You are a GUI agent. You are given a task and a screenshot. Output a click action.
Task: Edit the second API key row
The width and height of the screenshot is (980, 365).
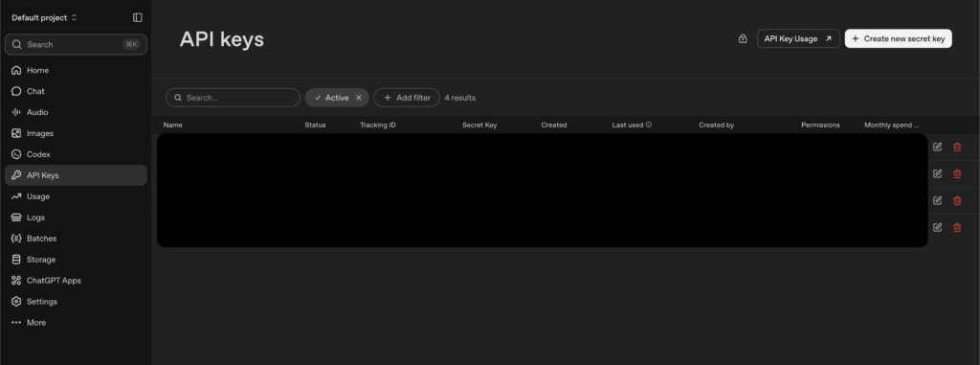click(x=937, y=174)
